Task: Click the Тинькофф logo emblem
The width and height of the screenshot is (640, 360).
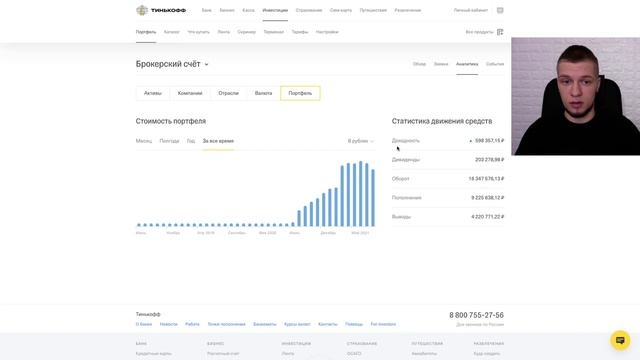Action: click(142, 10)
